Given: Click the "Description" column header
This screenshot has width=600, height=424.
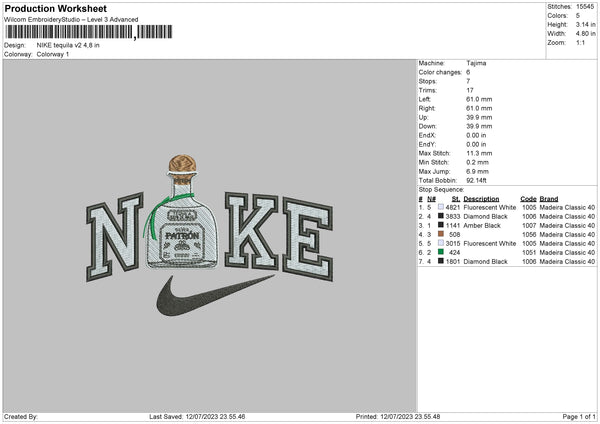Looking at the screenshot, I should (x=481, y=199).
